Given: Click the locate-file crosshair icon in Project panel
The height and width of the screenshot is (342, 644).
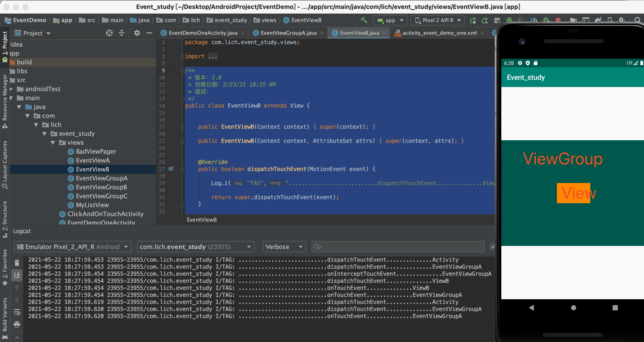Looking at the screenshot, I should 109,33.
